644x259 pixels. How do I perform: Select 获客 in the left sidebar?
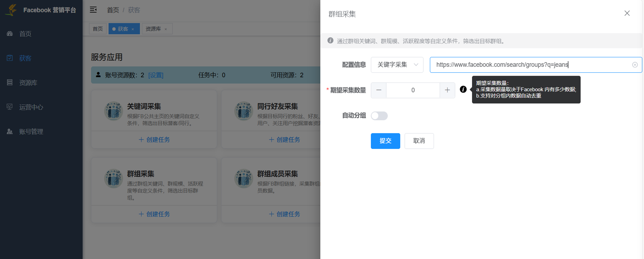click(x=25, y=58)
